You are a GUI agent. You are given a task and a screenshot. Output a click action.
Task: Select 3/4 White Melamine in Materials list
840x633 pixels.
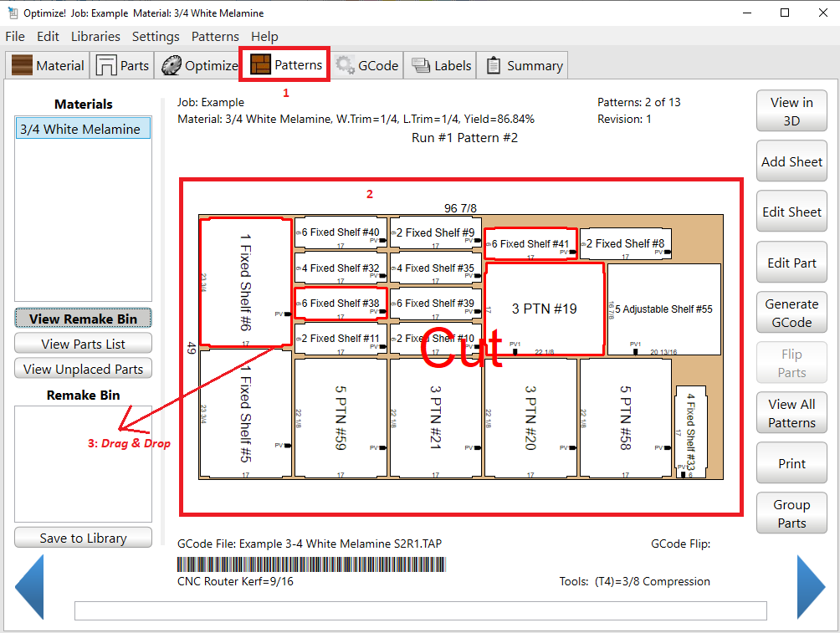[81, 129]
